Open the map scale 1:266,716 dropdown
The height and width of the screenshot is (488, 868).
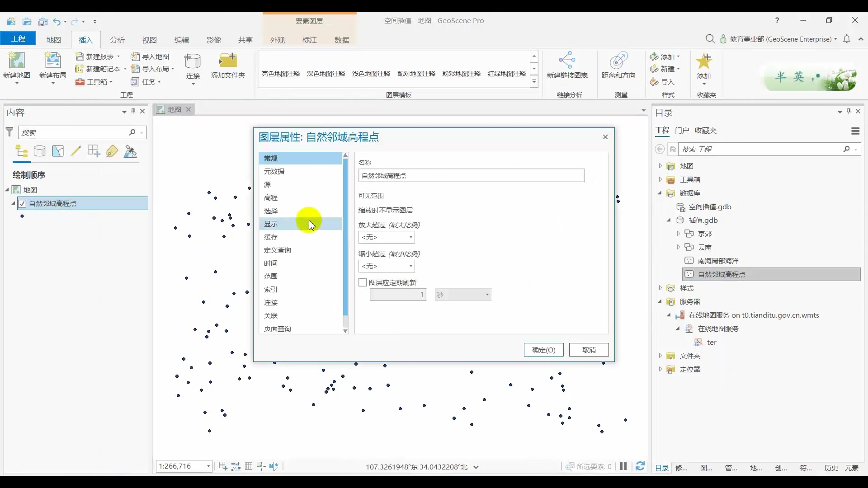(x=208, y=466)
